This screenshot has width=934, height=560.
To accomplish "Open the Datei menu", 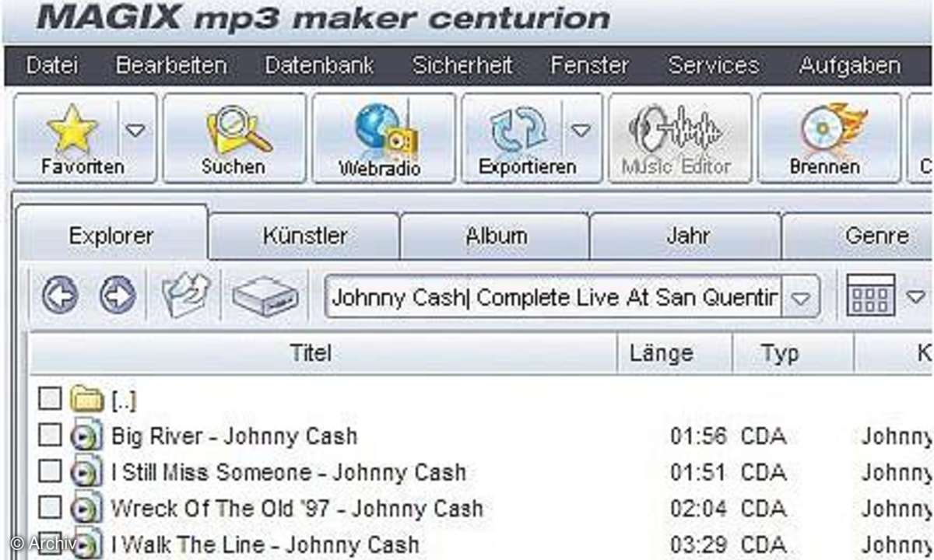I will tap(51, 65).
